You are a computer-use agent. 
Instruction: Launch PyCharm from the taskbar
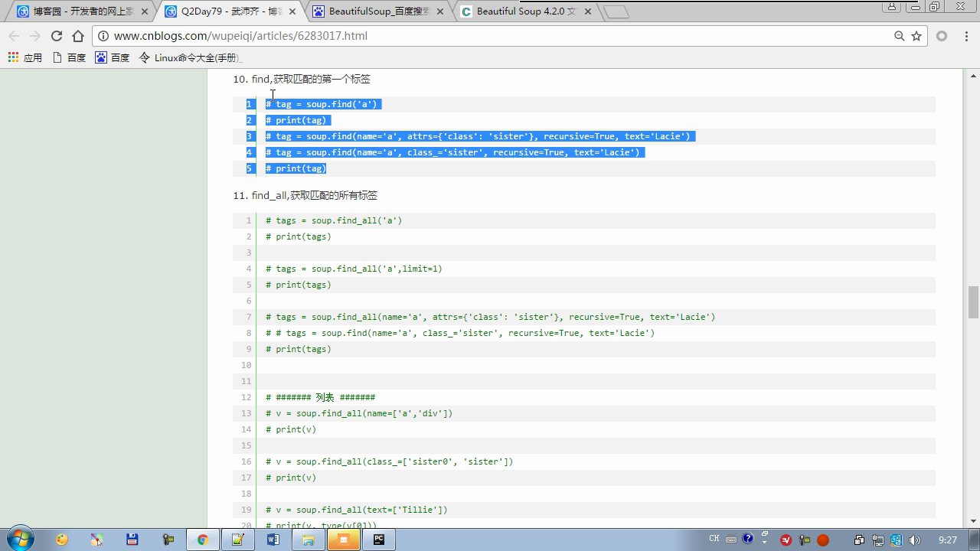378,540
